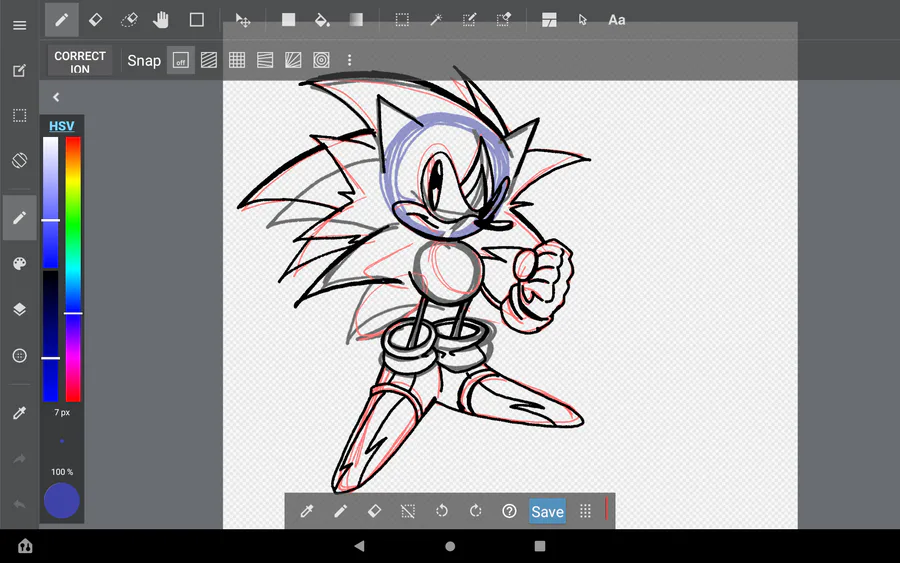Click the circular grid sidebar icon
The height and width of the screenshot is (563, 900).
[20, 356]
